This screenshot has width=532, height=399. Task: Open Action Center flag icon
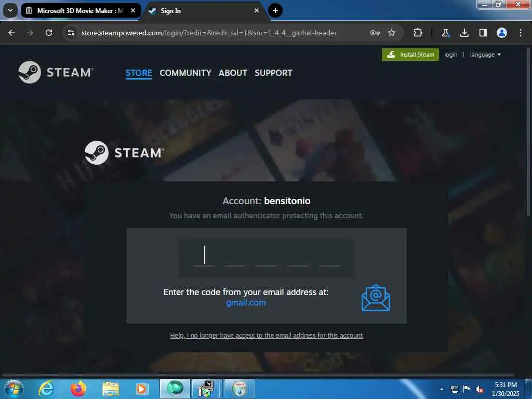[467, 389]
